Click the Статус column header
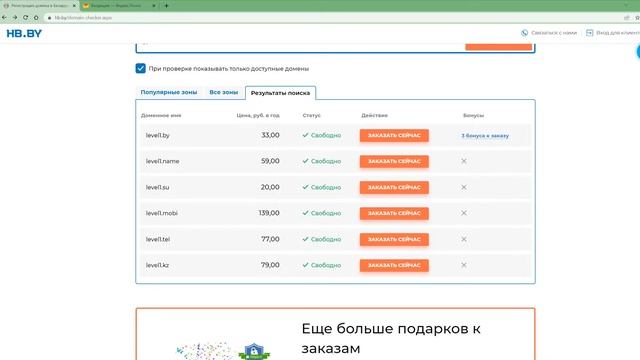This screenshot has height=360, width=640. (311, 116)
